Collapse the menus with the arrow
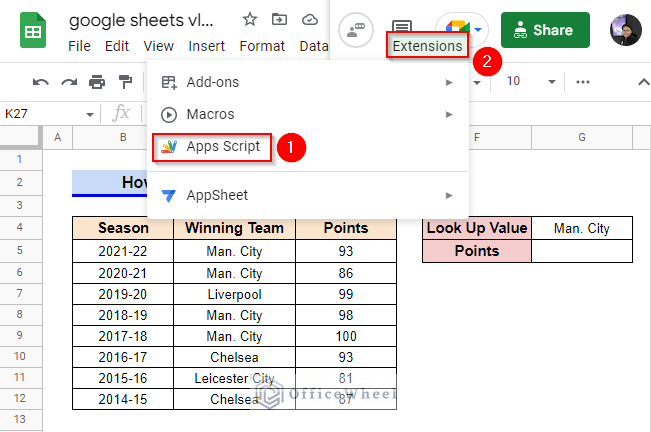651x432 pixels. [644, 82]
